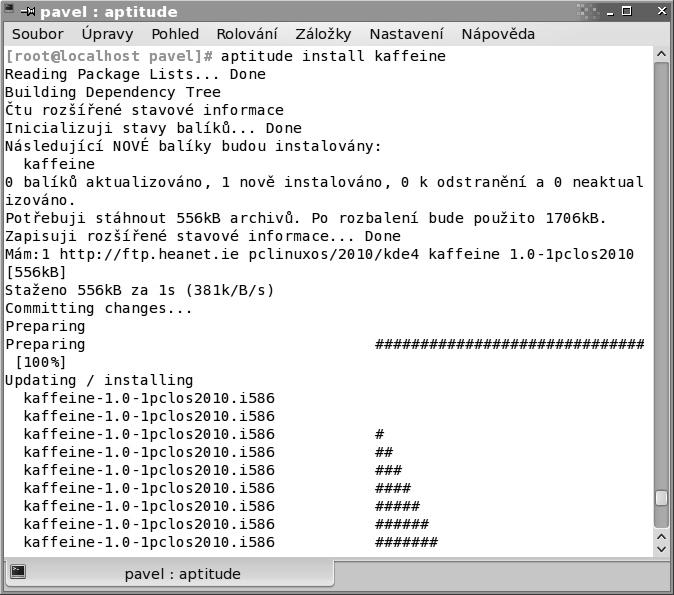Open the Pohled menu

(175, 34)
